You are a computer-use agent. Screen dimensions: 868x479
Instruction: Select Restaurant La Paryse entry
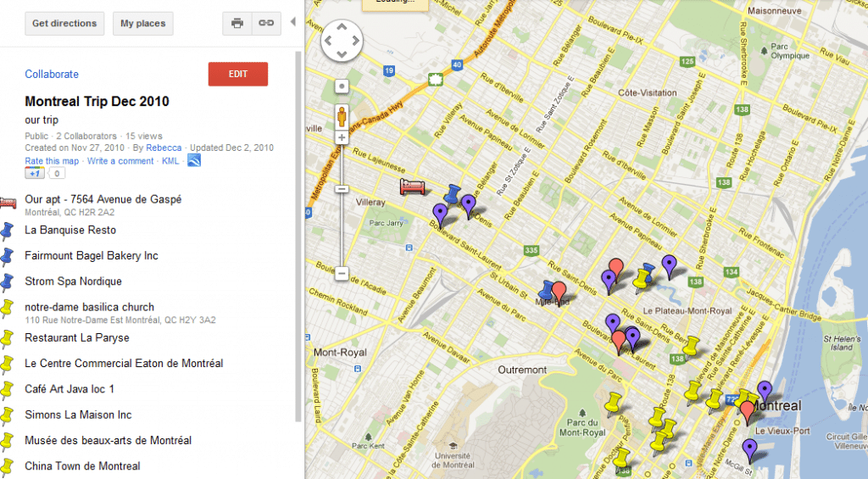coord(77,337)
